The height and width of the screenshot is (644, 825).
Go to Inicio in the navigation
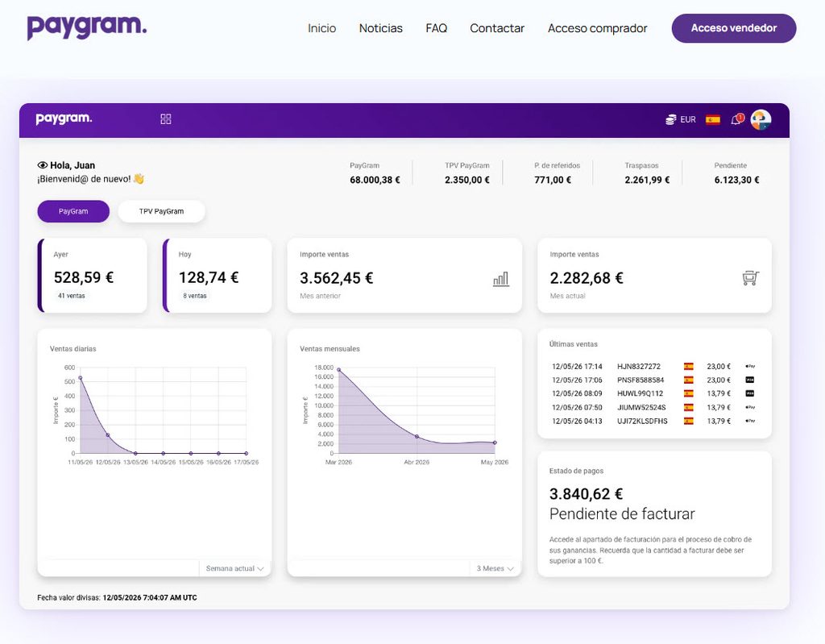[322, 28]
